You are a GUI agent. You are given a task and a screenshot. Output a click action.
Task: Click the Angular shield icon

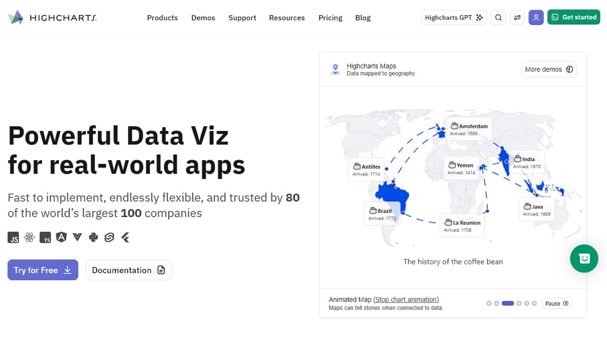[61, 237]
